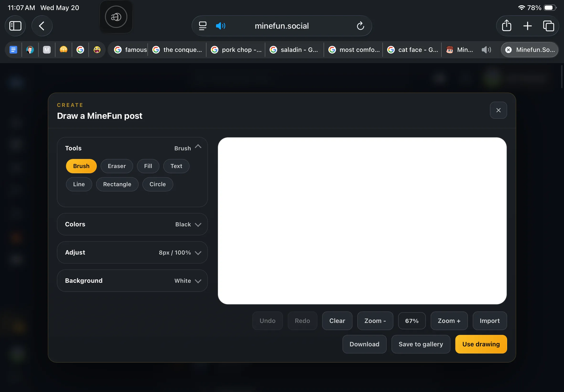The width and height of the screenshot is (564, 392).
Task: Close the Draw a MineFun post dialog
Action: point(498,110)
